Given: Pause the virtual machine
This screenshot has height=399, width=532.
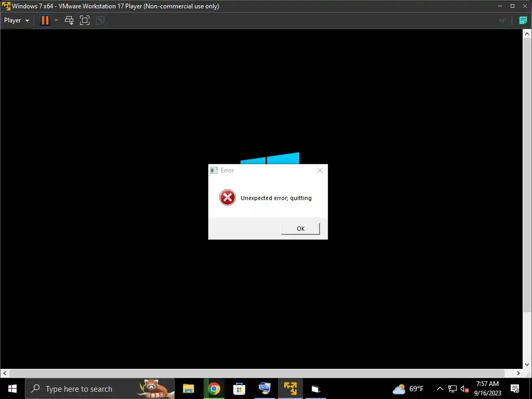Looking at the screenshot, I should (x=45, y=20).
